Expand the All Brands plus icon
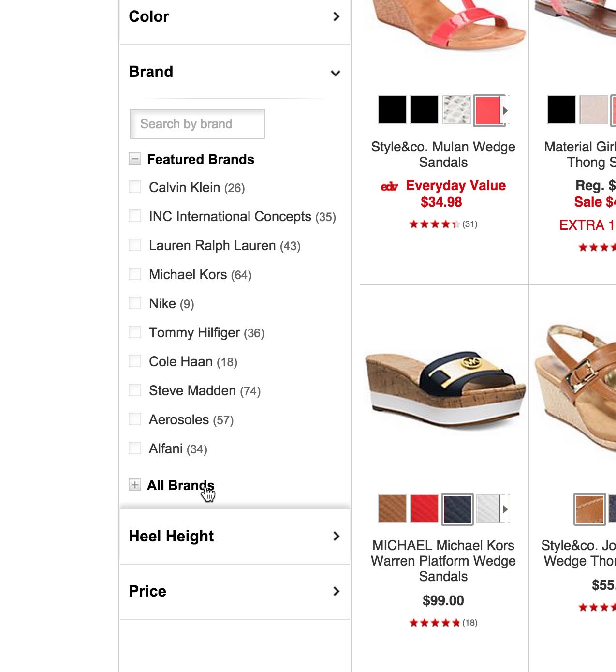The height and width of the screenshot is (672, 616). click(135, 485)
